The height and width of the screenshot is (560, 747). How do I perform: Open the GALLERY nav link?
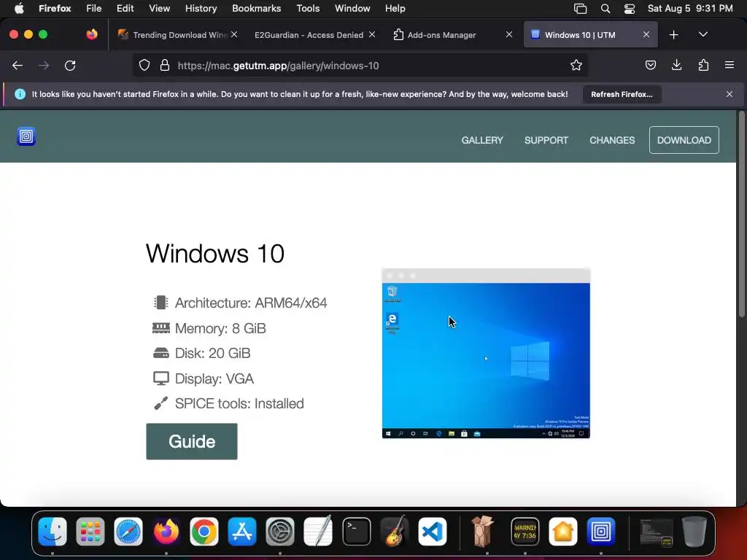(x=482, y=140)
